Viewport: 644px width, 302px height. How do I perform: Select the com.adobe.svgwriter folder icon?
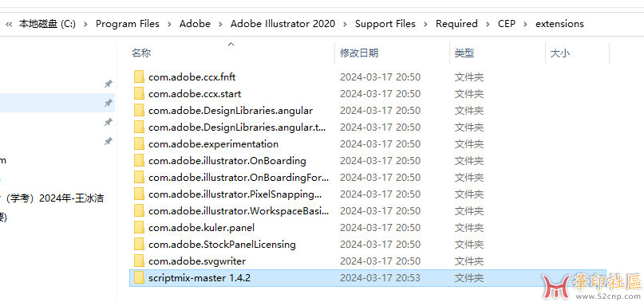point(139,261)
